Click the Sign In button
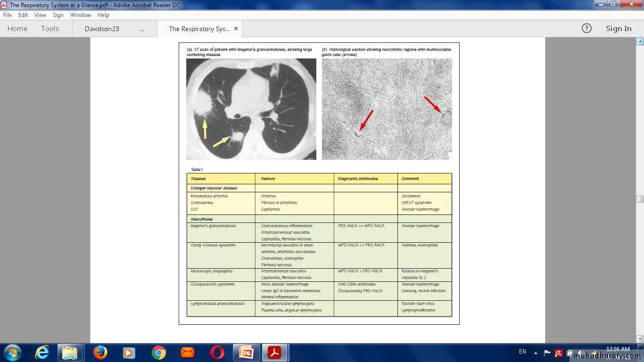 [619, 29]
